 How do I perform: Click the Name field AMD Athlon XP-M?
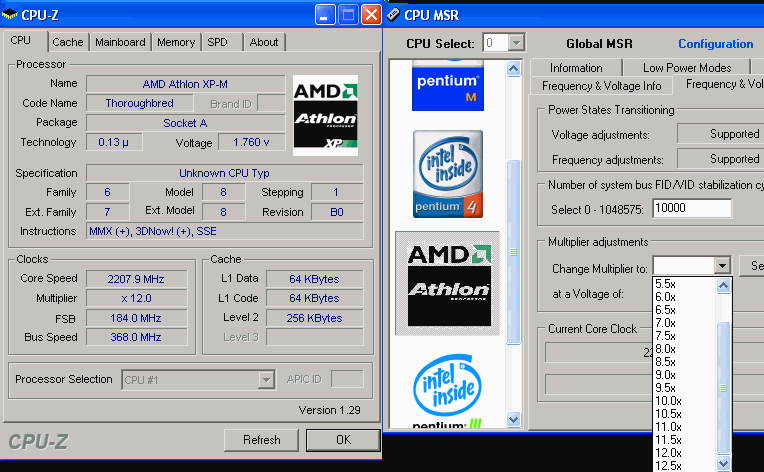click(x=186, y=84)
